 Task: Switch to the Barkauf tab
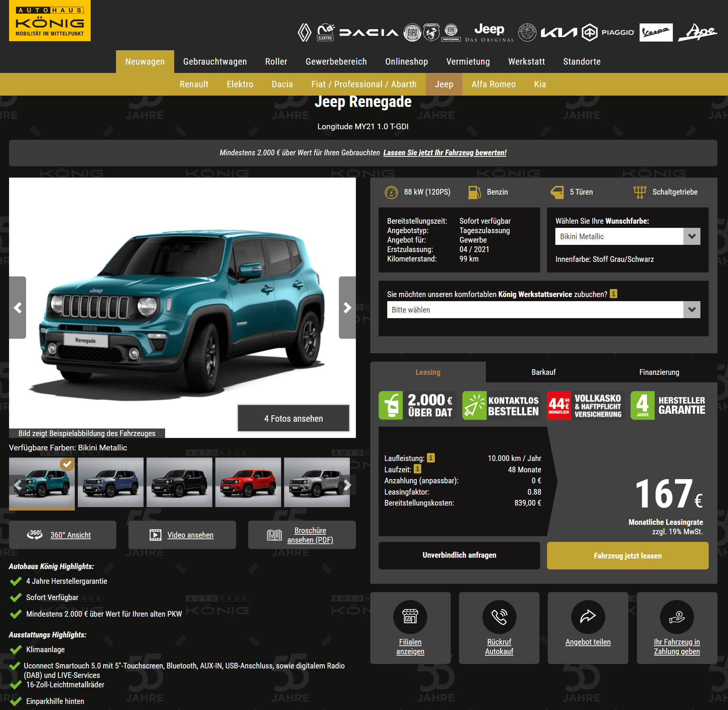click(x=544, y=372)
